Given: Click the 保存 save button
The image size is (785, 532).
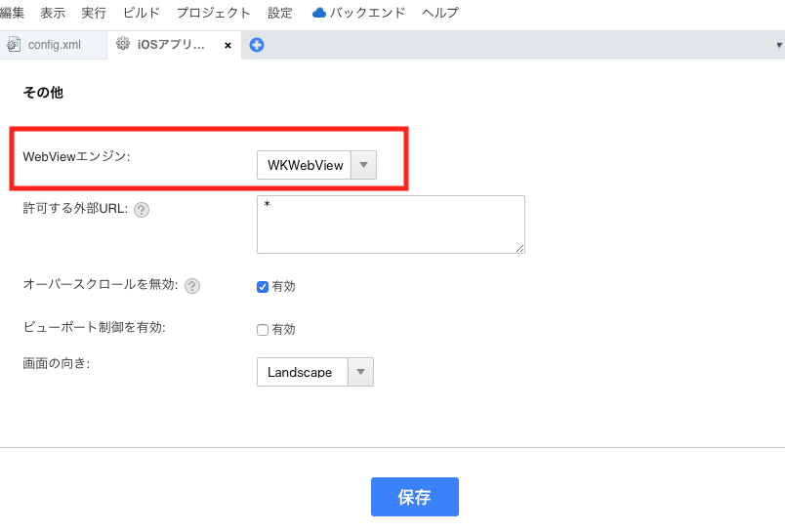Looking at the screenshot, I should 415,497.
